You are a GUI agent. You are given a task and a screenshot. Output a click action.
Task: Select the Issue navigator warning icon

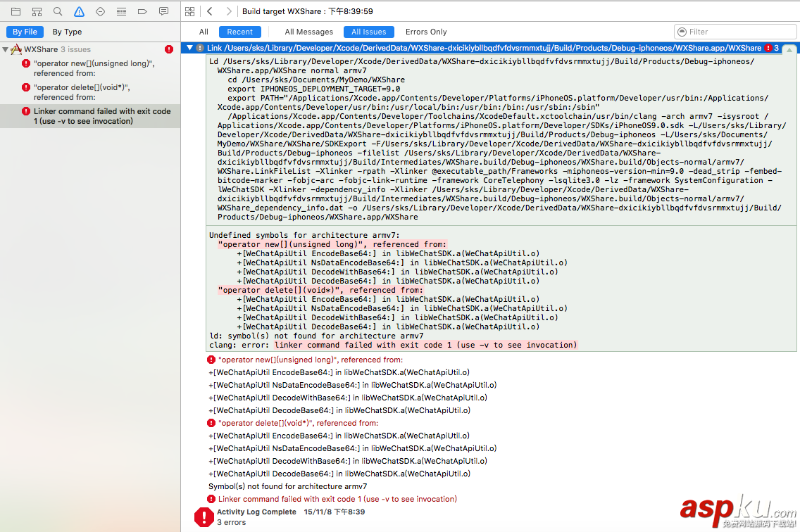tap(79, 11)
